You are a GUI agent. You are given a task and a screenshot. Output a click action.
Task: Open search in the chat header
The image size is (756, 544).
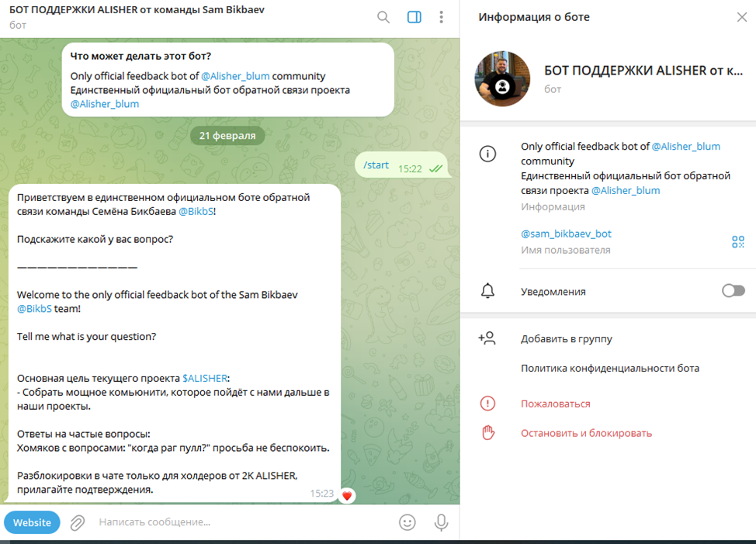[x=383, y=17]
